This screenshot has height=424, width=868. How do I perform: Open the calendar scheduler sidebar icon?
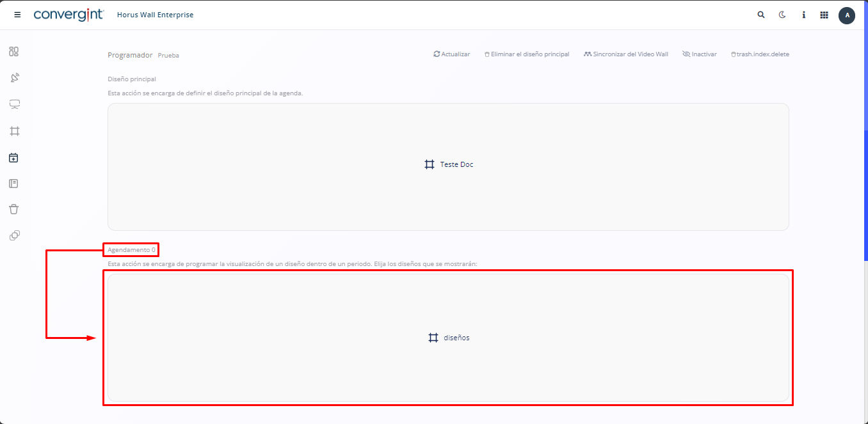point(14,157)
